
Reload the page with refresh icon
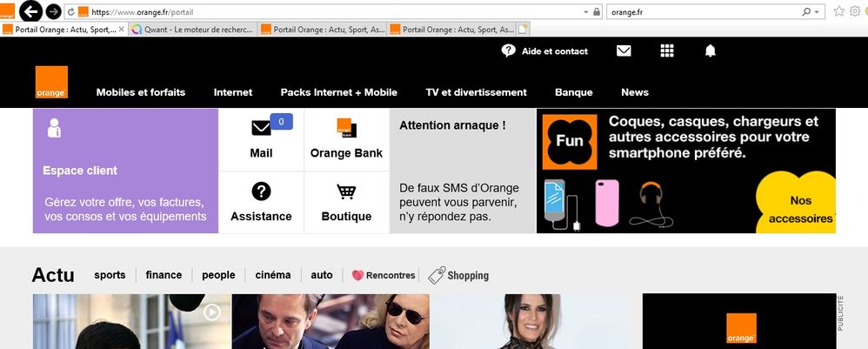pos(71,11)
